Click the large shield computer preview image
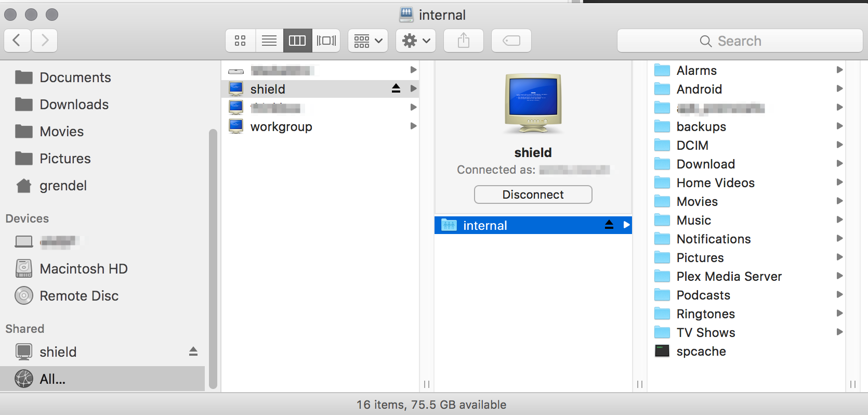The width and height of the screenshot is (868, 415). [x=533, y=105]
